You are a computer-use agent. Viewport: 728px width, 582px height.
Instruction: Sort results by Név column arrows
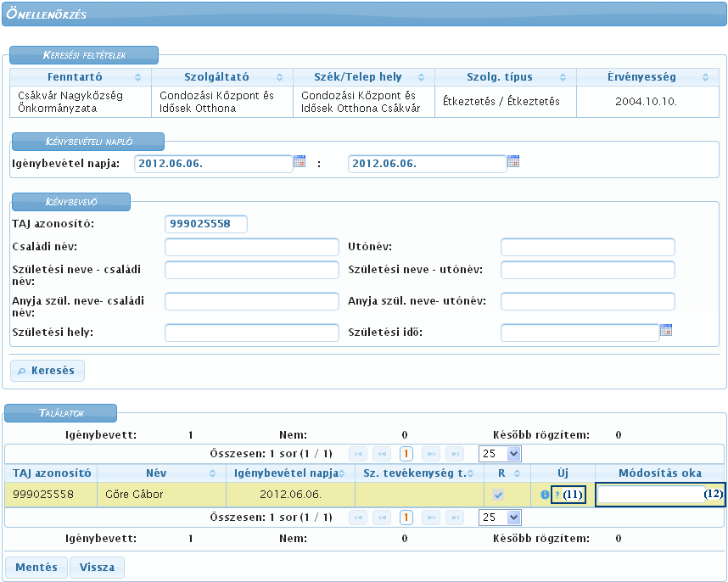213,473
